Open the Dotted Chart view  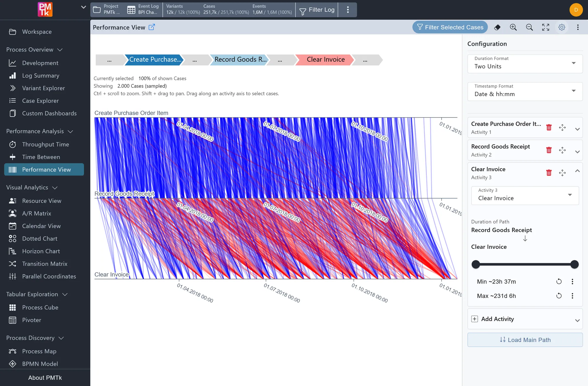(44, 239)
